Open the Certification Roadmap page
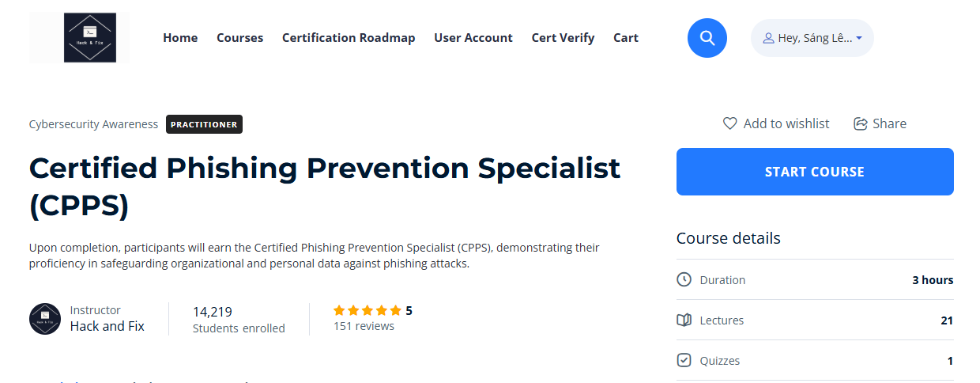The height and width of the screenshot is (383, 980). [x=349, y=38]
